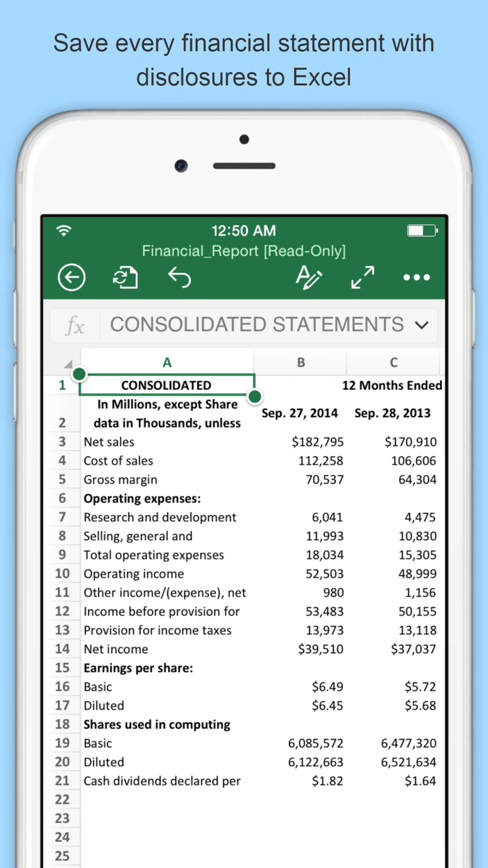Viewport: 488px width, 868px height.
Task: Select row header 22
Action: 62,800
